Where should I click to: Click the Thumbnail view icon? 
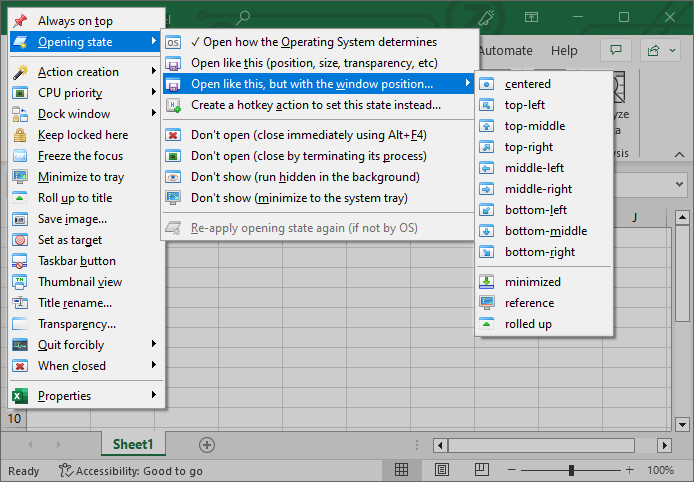tap(20, 282)
